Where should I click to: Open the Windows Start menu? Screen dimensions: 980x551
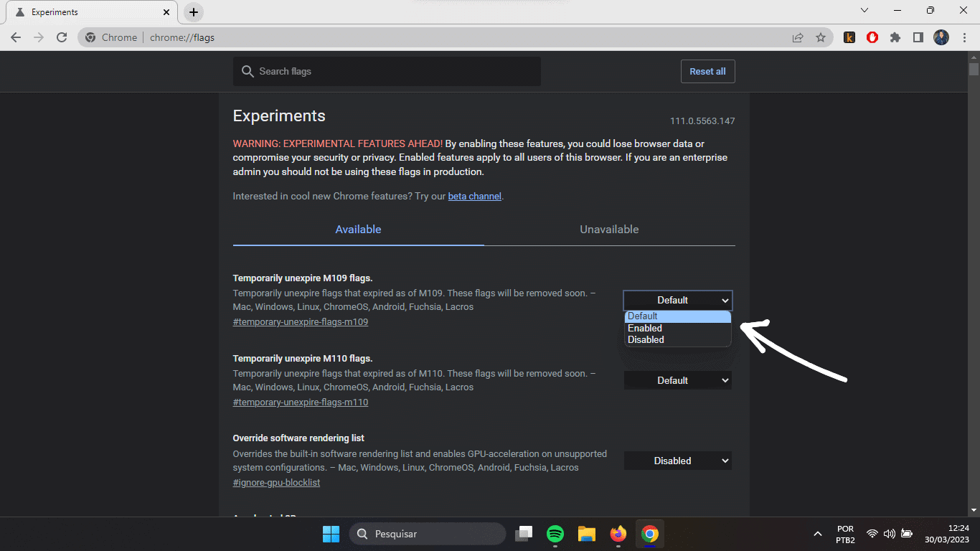click(x=331, y=534)
